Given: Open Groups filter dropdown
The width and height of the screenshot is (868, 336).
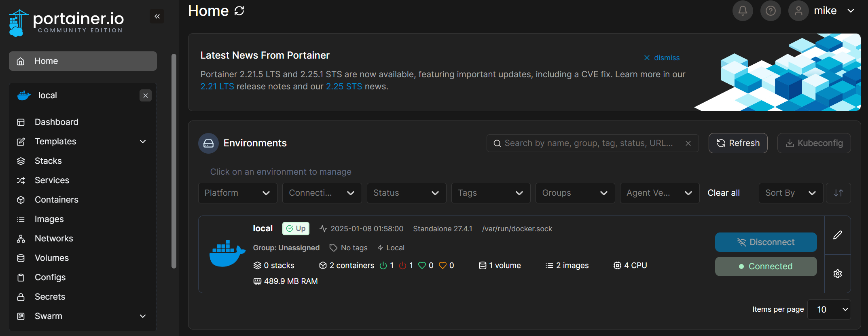Looking at the screenshot, I should tap(575, 193).
